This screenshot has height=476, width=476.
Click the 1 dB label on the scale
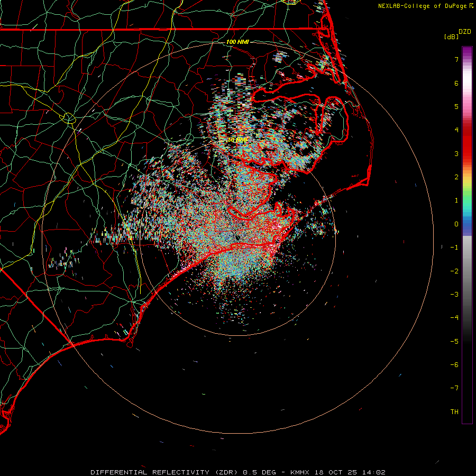pyautogui.click(x=456, y=200)
